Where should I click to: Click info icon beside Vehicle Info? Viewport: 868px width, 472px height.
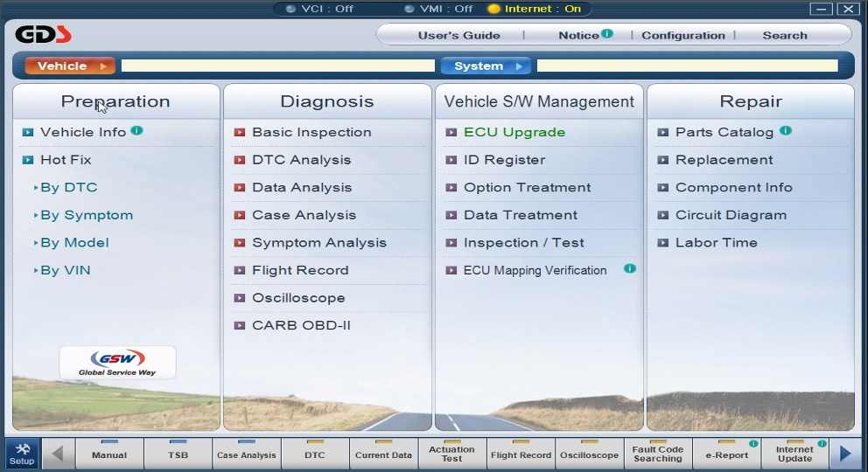(x=136, y=131)
